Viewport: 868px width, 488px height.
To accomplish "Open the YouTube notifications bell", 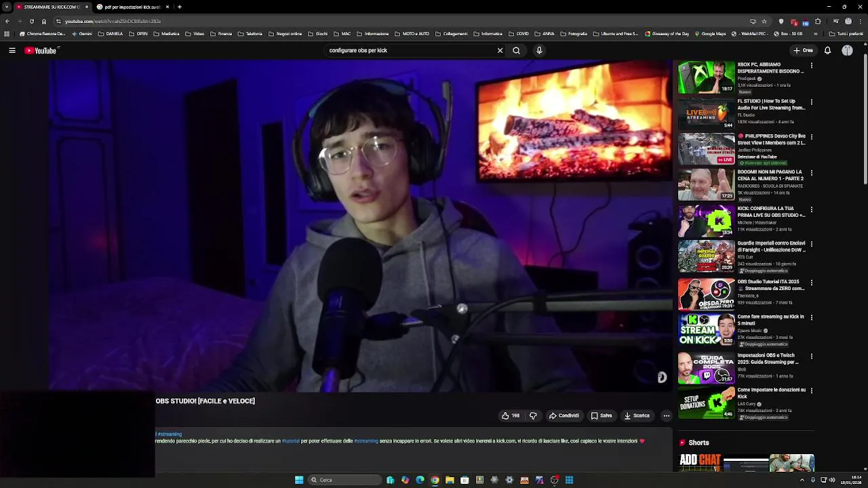I will click(827, 50).
